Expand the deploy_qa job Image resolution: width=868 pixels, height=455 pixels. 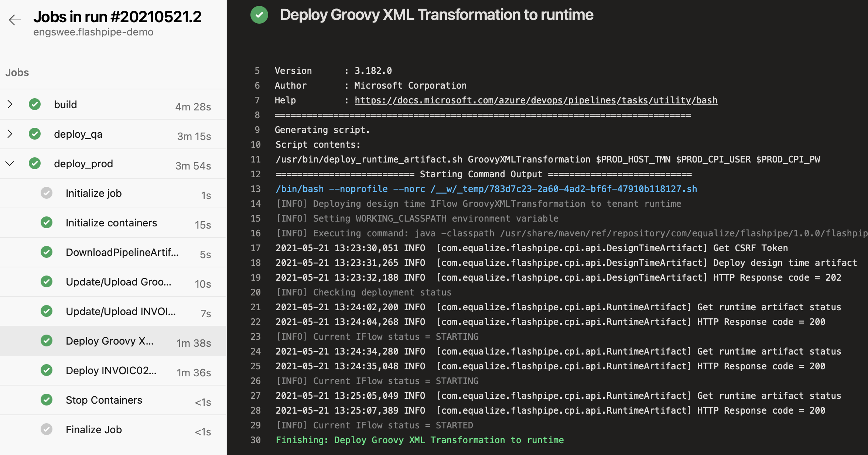[x=10, y=134]
